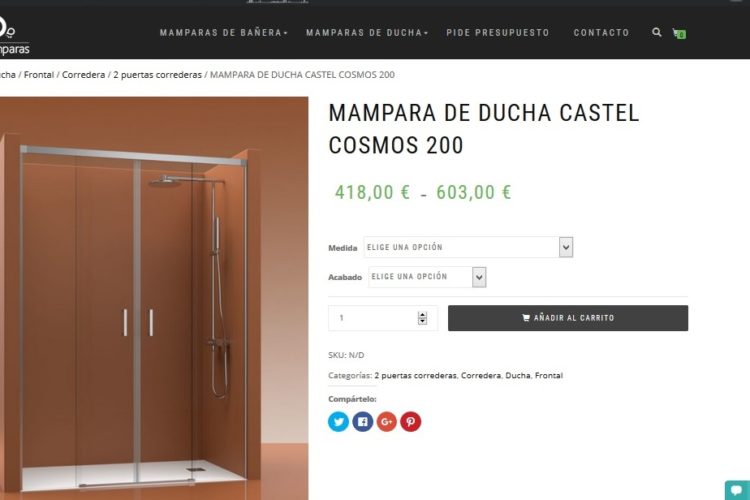
Task: Open the chat bubble widget
Action: [737, 490]
